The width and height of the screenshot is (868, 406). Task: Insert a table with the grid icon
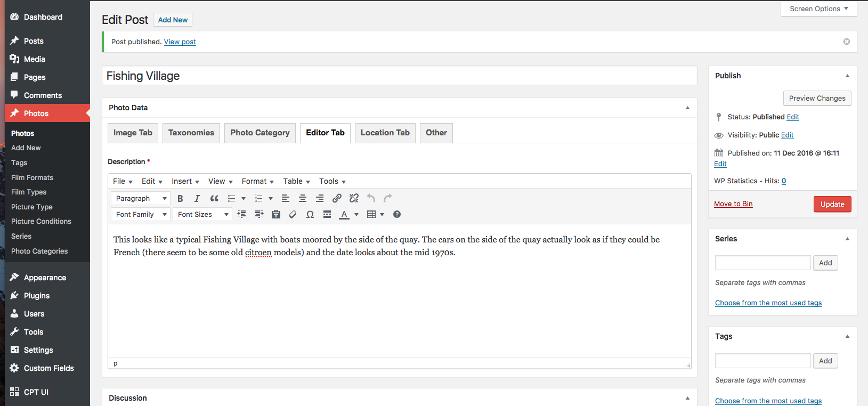pos(371,214)
